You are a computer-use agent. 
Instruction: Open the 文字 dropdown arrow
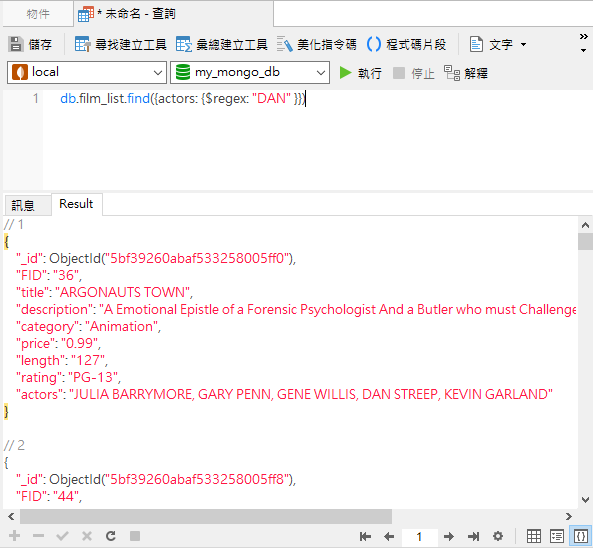tap(523, 45)
